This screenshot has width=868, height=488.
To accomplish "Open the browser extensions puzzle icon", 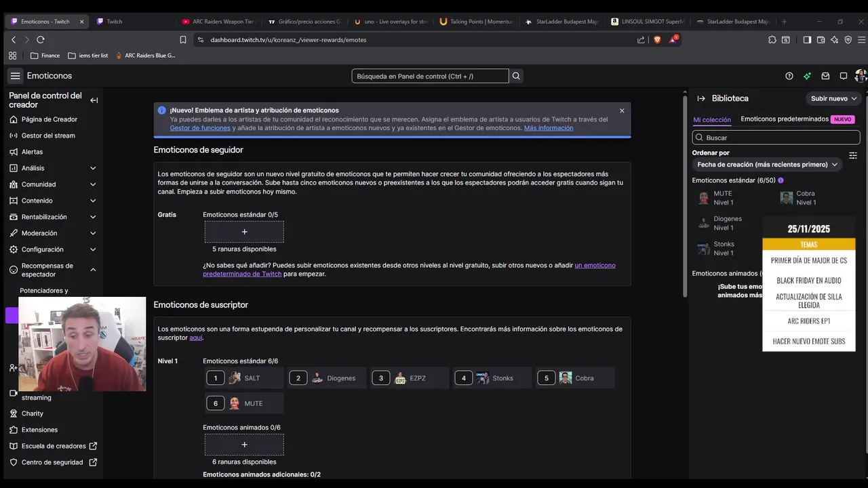I will pos(772,40).
